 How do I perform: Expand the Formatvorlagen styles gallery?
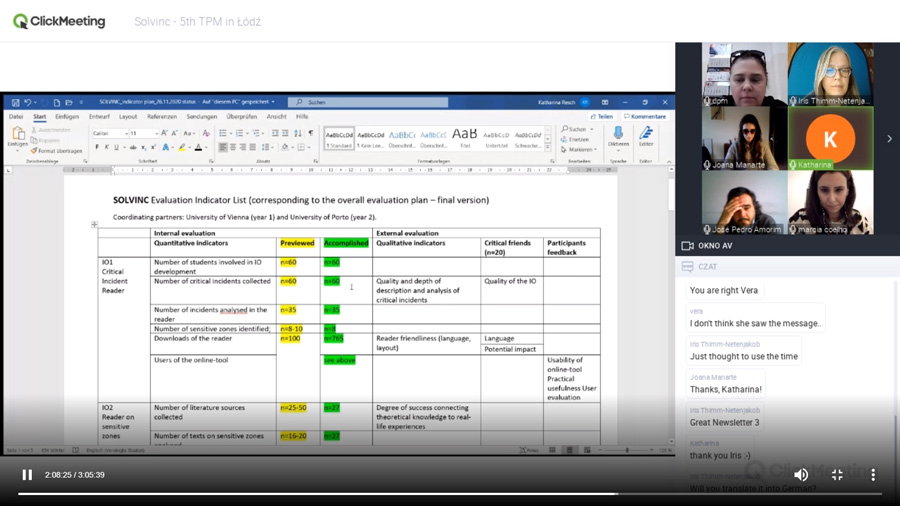[548, 147]
